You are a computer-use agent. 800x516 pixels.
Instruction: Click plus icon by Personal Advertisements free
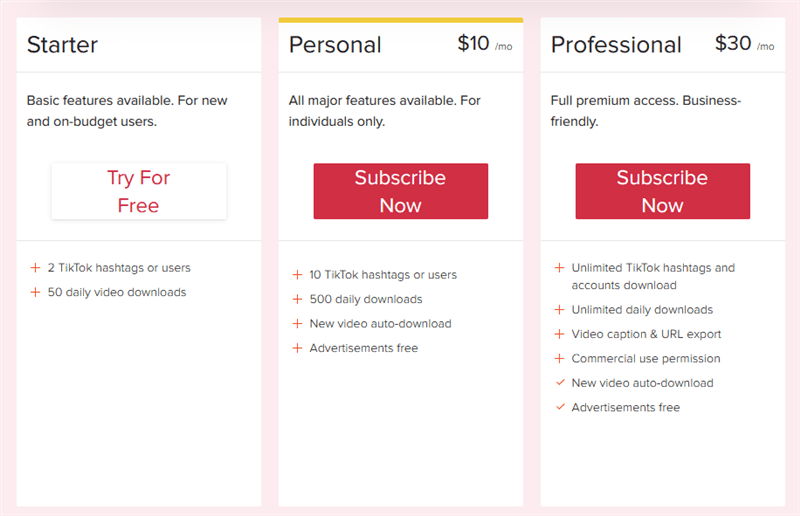pyautogui.click(x=297, y=348)
